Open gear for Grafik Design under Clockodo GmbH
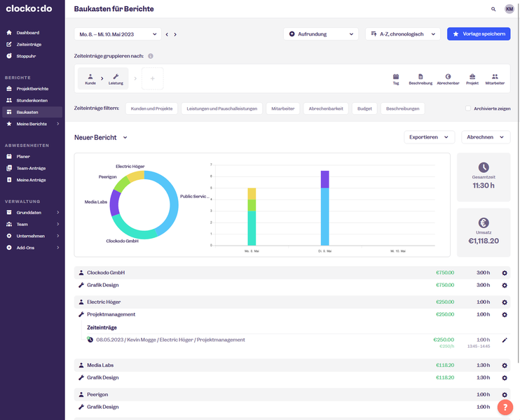The width and height of the screenshot is (520, 420). point(505,285)
